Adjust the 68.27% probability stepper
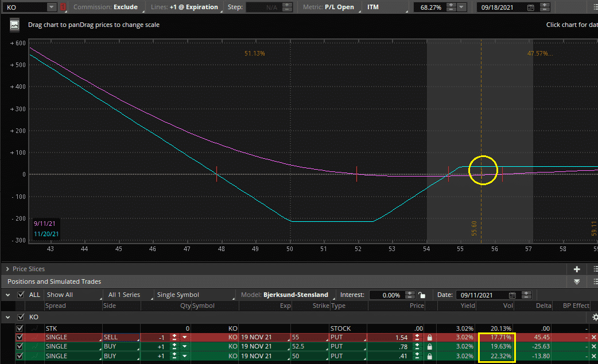598x364 pixels. (x=451, y=7)
